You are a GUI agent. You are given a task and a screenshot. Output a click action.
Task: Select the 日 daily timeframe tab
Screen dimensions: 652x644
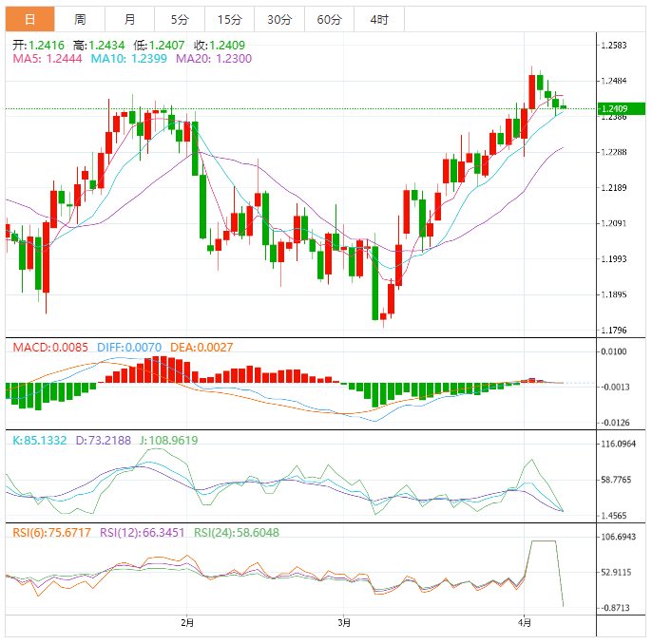click(30, 19)
